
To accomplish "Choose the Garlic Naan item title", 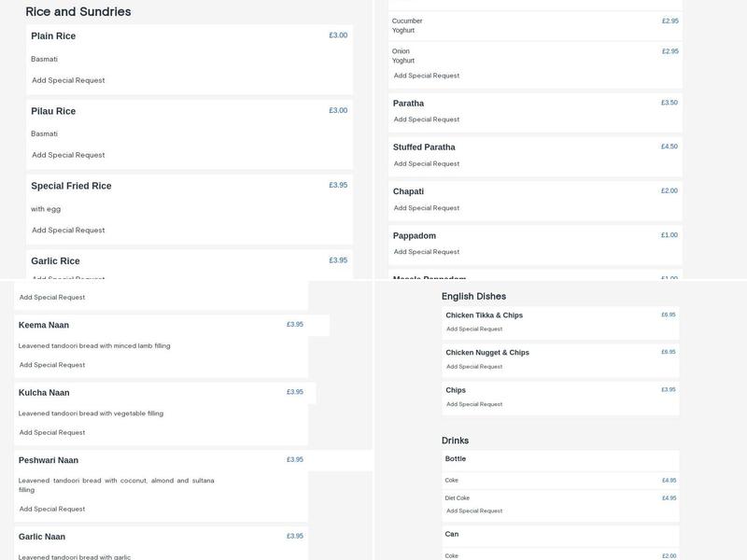I will (x=42, y=537).
